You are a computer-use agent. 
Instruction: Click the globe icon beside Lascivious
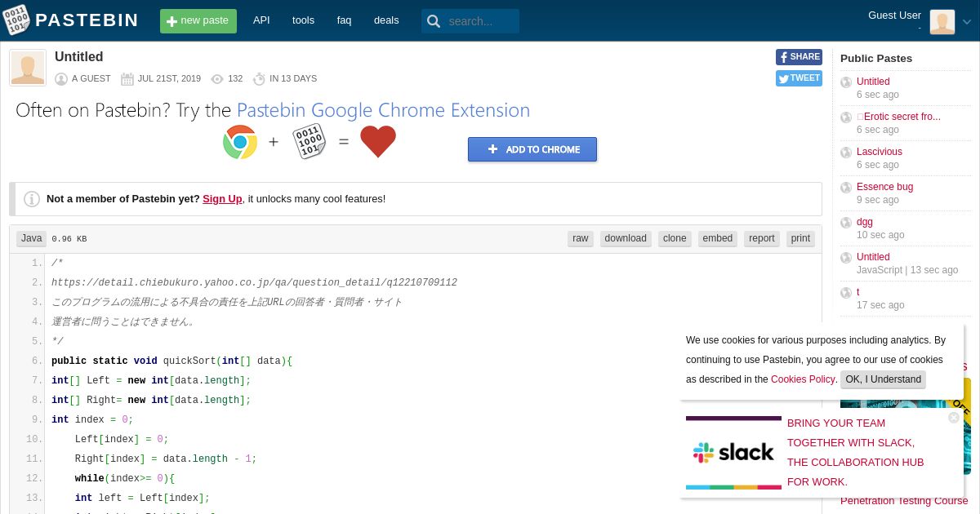(846, 153)
